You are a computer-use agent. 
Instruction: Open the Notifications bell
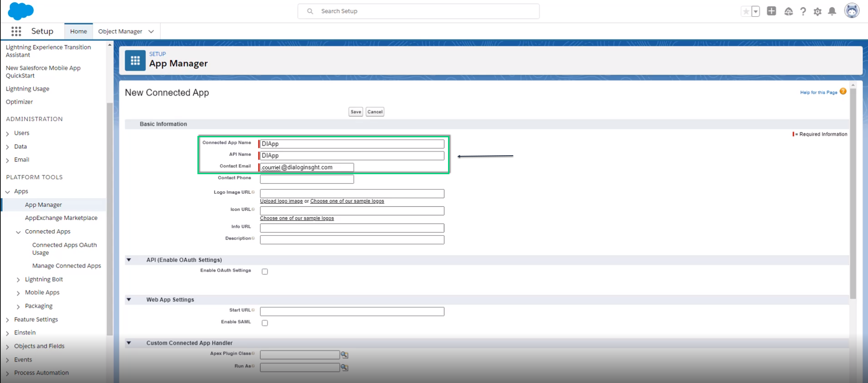(832, 12)
